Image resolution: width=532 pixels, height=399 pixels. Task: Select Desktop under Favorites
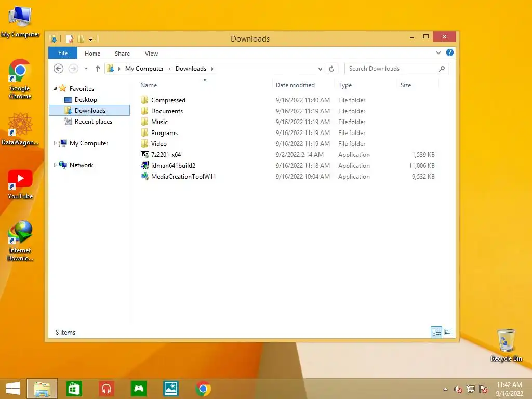tap(86, 100)
